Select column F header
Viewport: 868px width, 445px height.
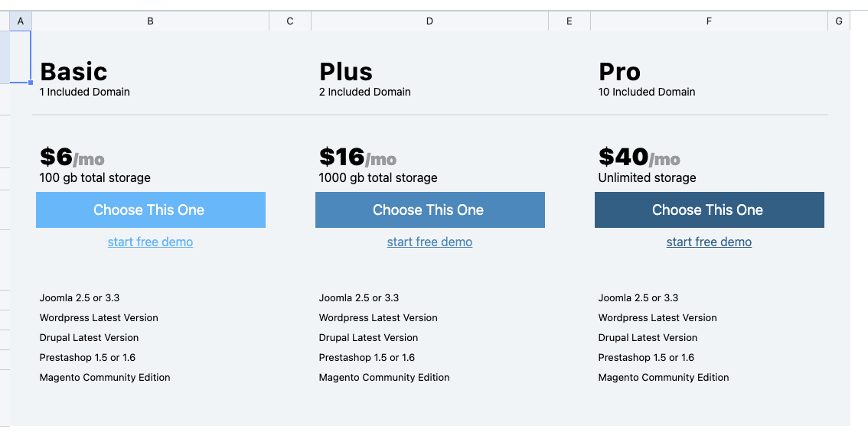coord(709,21)
